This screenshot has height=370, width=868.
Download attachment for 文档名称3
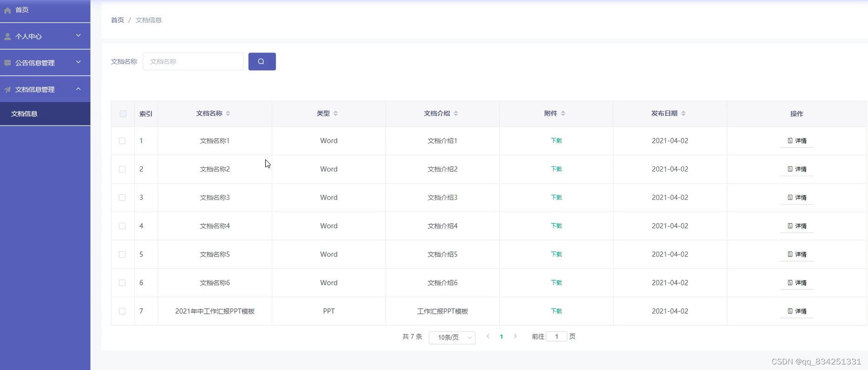(556, 198)
